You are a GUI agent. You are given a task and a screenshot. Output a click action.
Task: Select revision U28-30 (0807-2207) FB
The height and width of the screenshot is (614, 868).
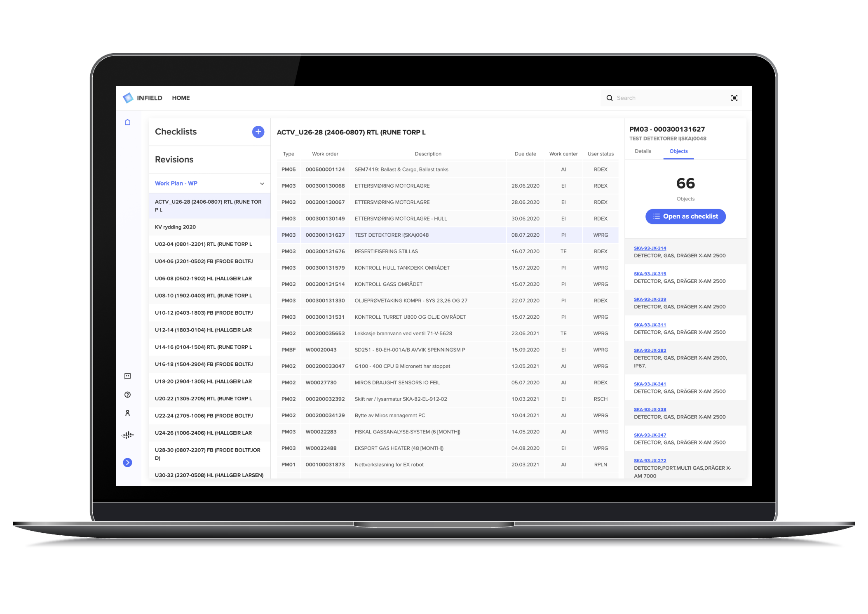pyautogui.click(x=209, y=454)
